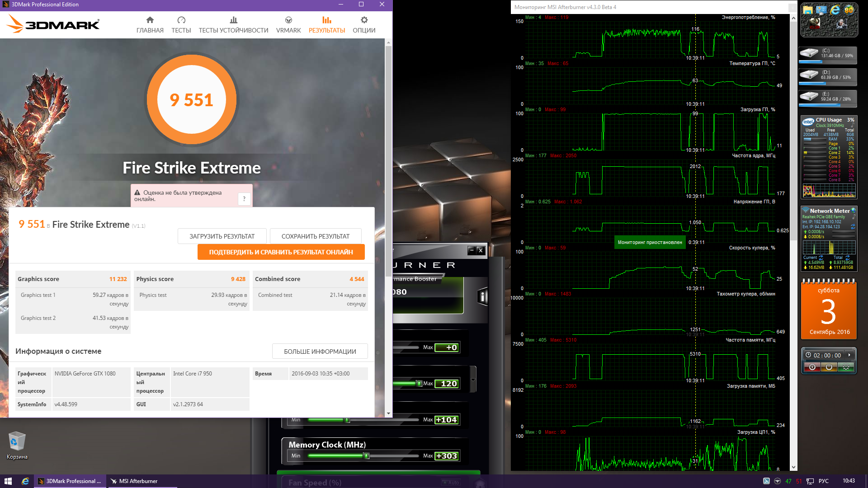Open ГЛАВНАЯ home tab in 3DMark
Screen dimensions: 868x488
[150, 25]
